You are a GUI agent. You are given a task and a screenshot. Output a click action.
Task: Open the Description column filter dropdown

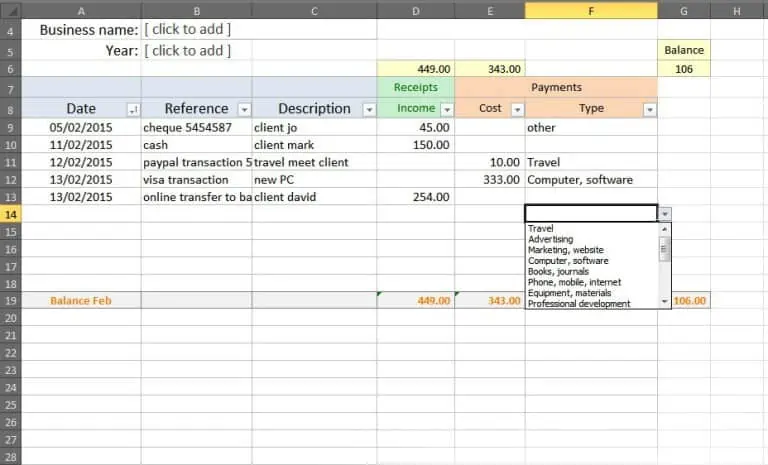pos(369,110)
